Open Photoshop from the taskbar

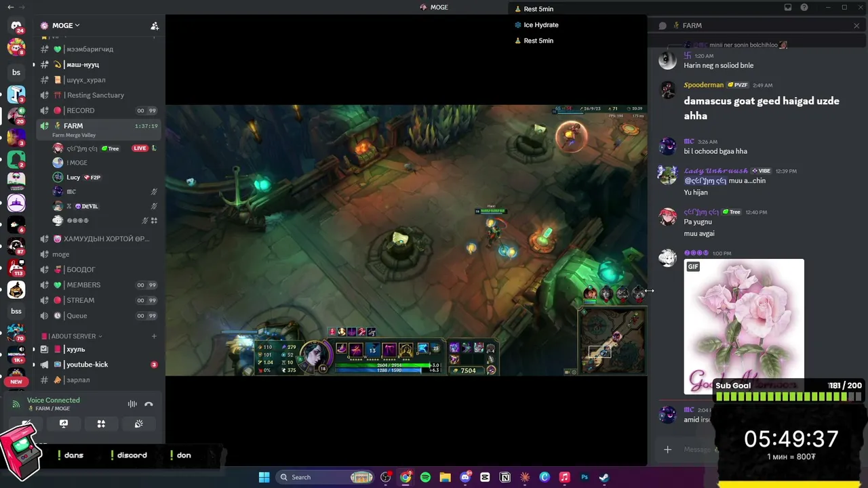(x=584, y=477)
